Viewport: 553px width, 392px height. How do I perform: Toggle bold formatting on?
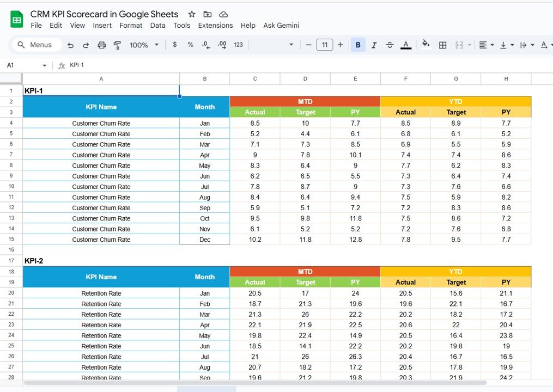(358, 45)
